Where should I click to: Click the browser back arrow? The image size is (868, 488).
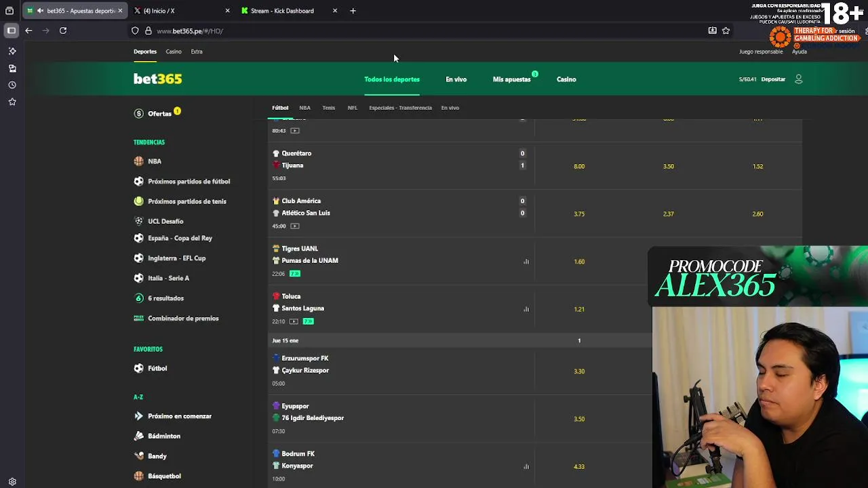28,30
